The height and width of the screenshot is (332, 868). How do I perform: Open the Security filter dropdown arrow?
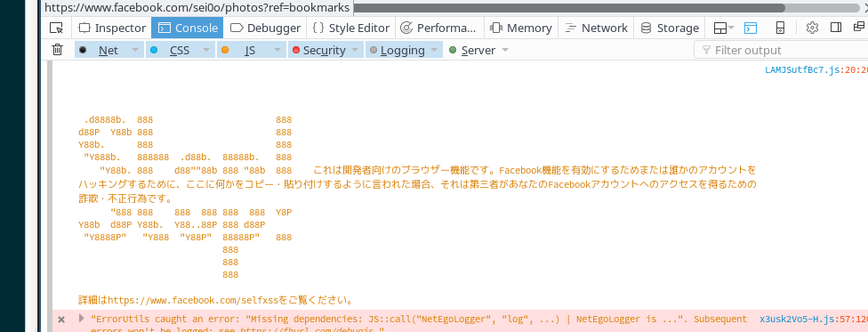pos(356,50)
